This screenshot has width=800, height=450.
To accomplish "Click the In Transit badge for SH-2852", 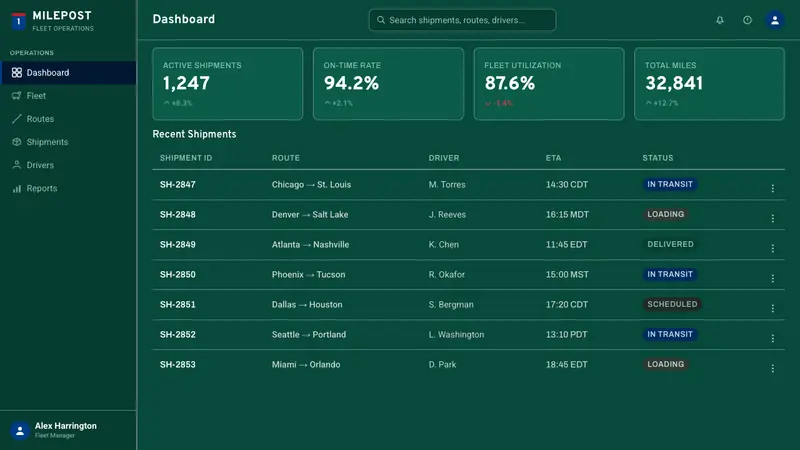I will point(670,334).
